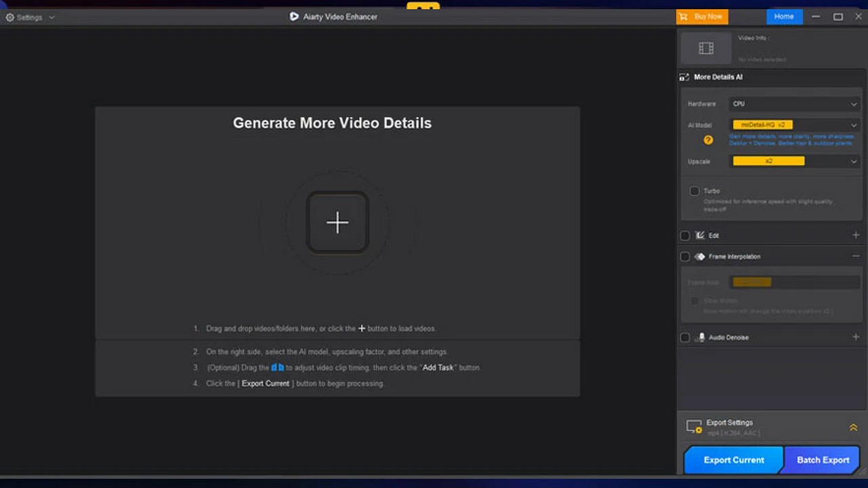The width and height of the screenshot is (868, 488).
Task: Click the Buy Now button
Action: pos(702,16)
